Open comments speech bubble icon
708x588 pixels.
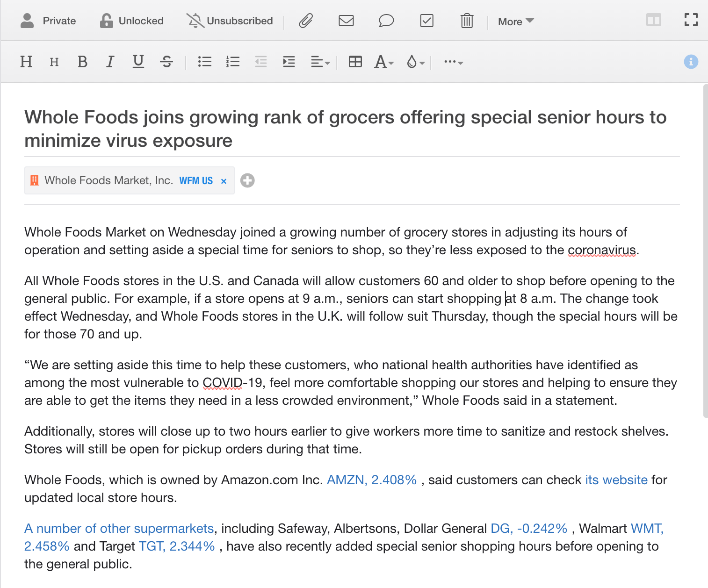point(386,21)
